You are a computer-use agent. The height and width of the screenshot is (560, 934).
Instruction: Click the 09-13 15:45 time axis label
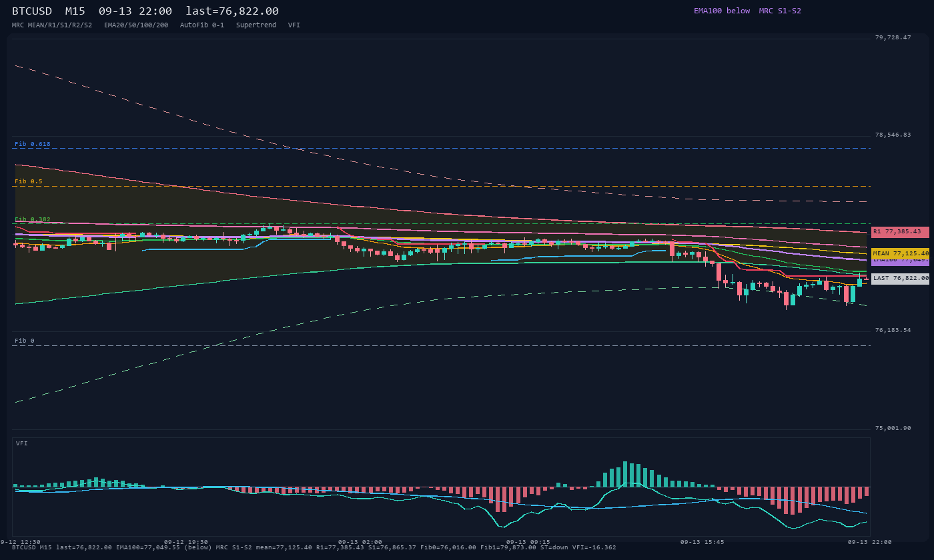(x=703, y=542)
